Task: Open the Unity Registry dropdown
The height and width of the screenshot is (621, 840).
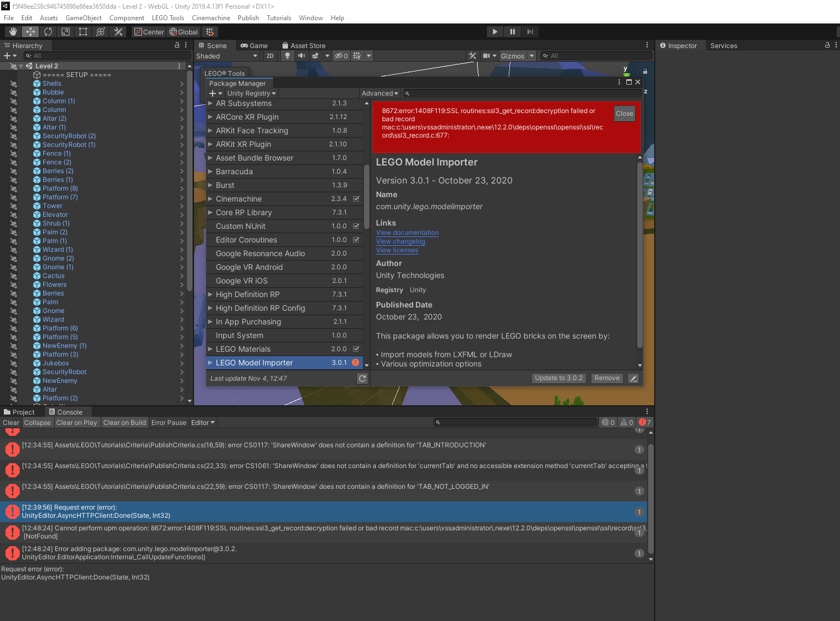Action: coord(251,93)
